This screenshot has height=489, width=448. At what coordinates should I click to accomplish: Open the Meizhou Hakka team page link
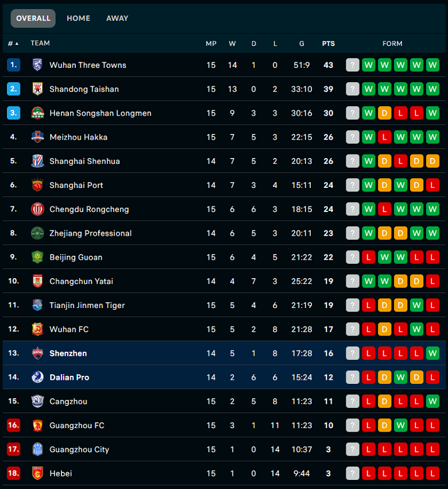coord(78,137)
